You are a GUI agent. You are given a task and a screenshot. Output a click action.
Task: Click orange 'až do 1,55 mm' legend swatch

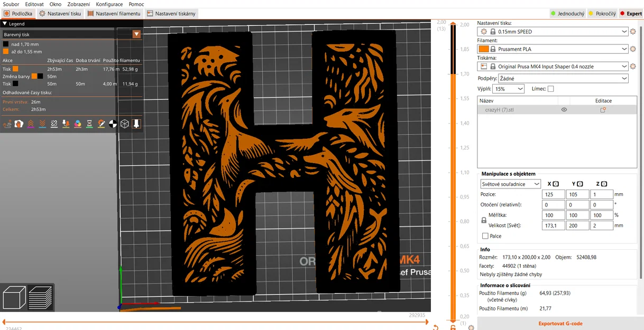point(6,52)
